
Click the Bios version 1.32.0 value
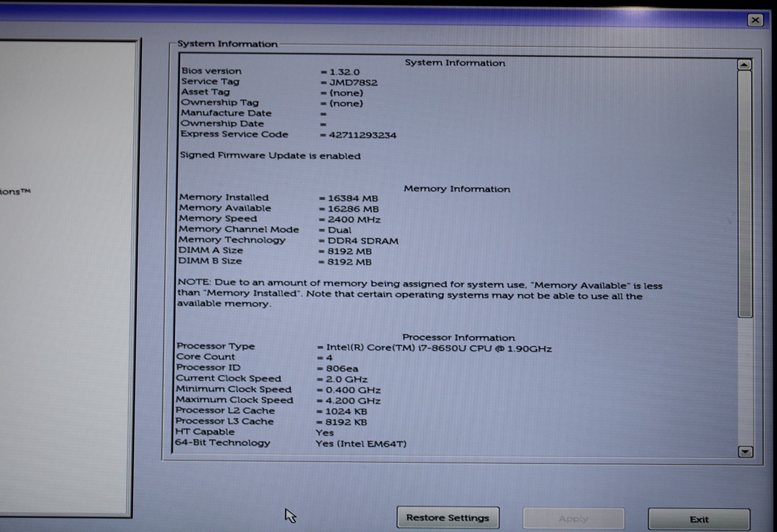(x=344, y=72)
